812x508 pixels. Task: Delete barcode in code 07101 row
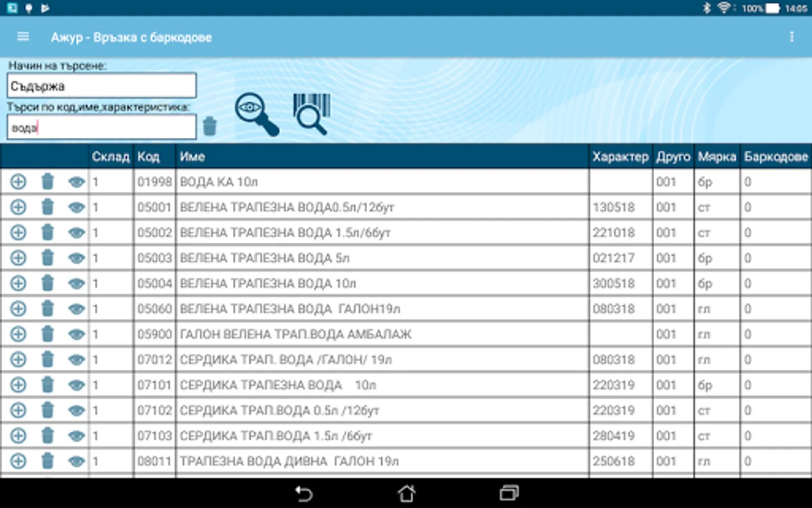[47, 385]
